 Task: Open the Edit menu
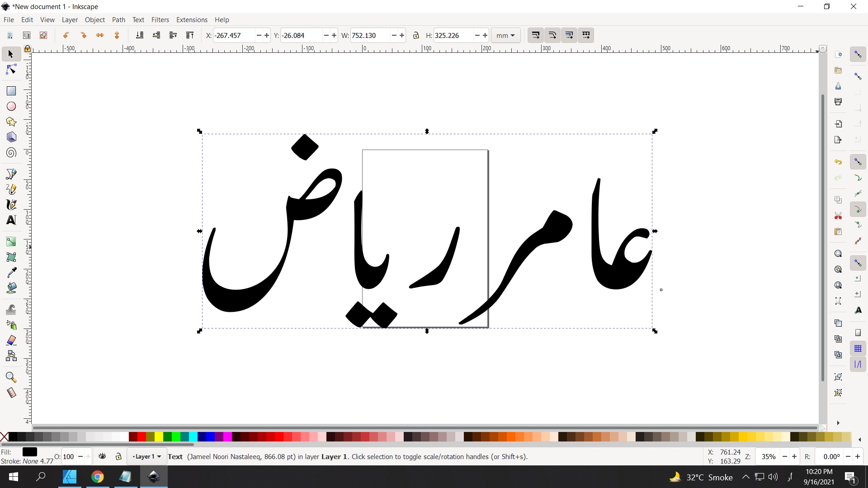point(27,19)
